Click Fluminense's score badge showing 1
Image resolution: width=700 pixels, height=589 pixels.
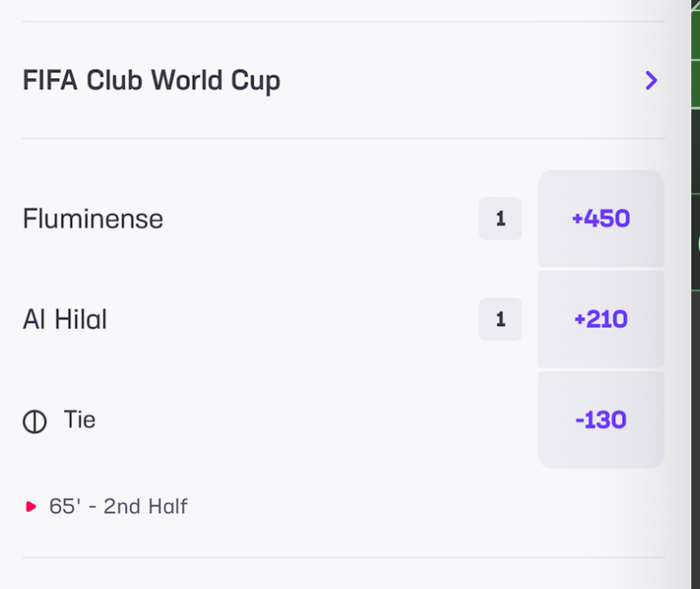coord(500,218)
